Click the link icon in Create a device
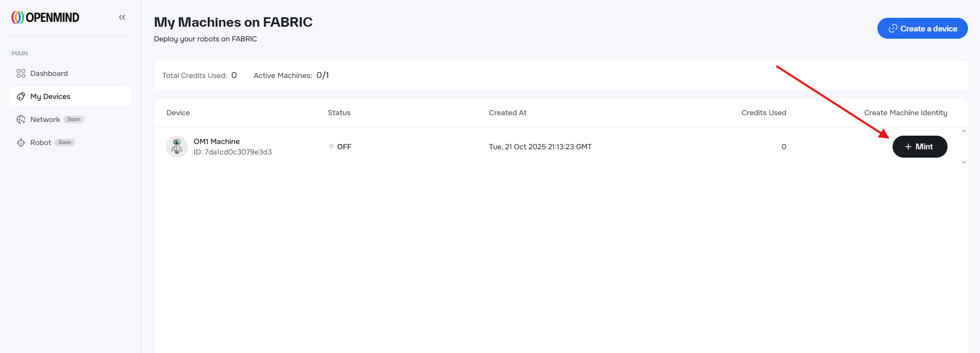 pyautogui.click(x=893, y=28)
